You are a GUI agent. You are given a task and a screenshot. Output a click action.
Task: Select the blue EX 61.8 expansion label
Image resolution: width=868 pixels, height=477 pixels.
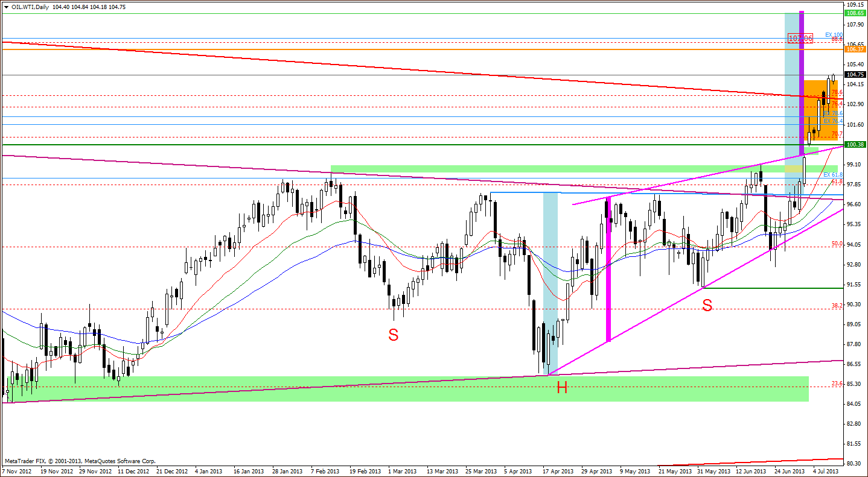tap(833, 174)
